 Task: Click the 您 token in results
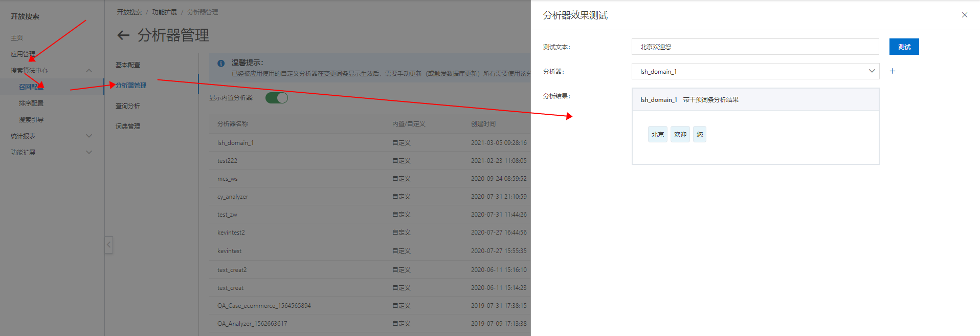pyautogui.click(x=700, y=134)
